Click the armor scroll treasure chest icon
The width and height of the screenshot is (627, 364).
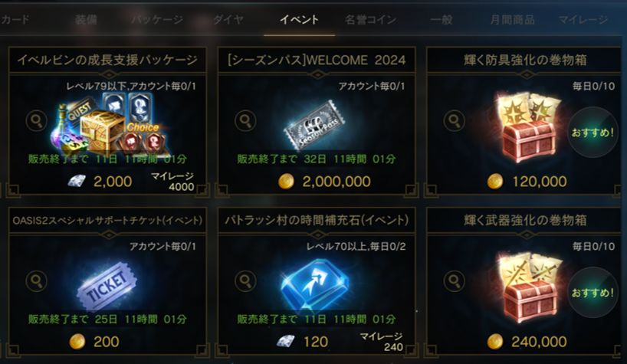coord(529,128)
